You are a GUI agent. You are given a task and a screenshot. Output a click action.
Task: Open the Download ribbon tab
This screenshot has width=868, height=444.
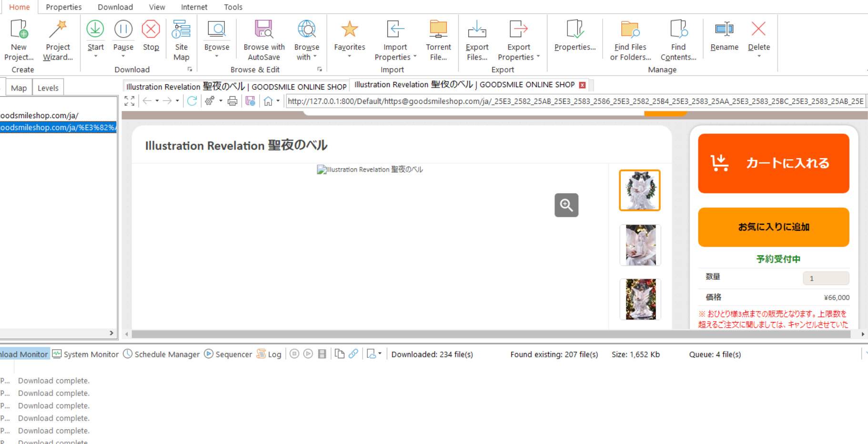[x=115, y=7]
